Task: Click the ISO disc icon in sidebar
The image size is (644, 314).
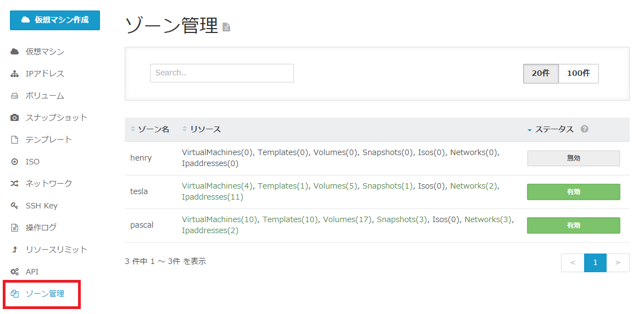Action: 15,162
